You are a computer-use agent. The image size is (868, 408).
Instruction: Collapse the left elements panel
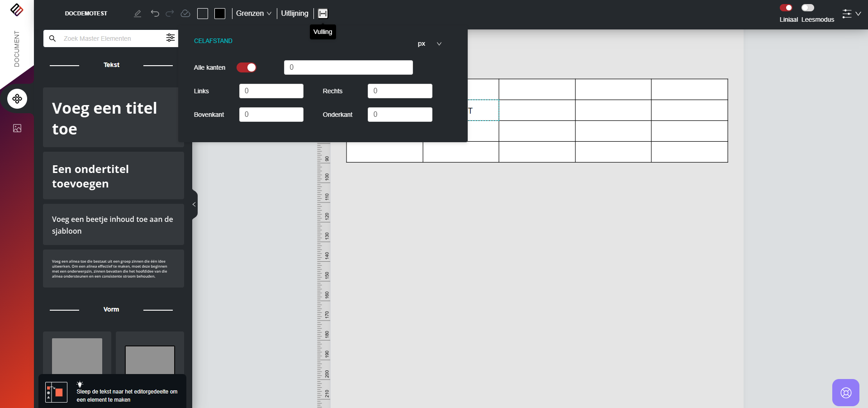(x=194, y=205)
